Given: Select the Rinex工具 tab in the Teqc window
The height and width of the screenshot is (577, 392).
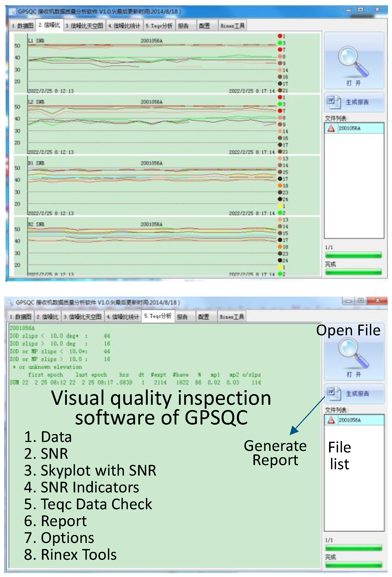Looking at the screenshot, I should [232, 317].
